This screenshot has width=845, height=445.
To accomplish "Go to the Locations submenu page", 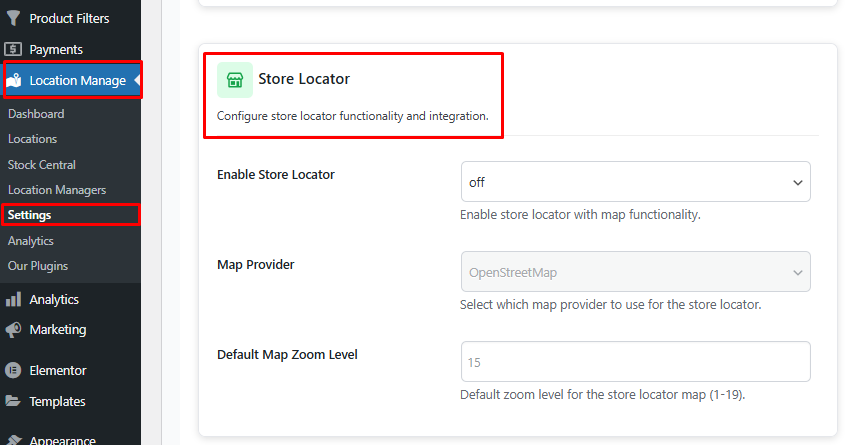I will (x=33, y=139).
